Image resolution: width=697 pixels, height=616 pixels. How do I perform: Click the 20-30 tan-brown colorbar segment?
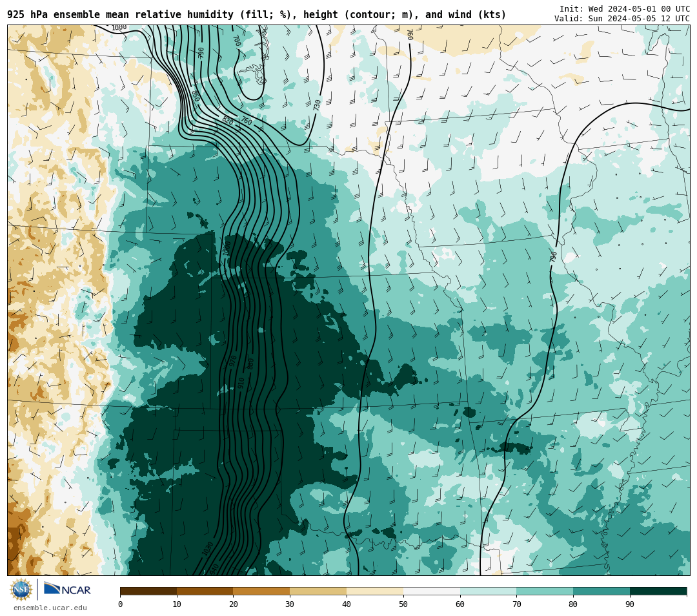[262, 591]
